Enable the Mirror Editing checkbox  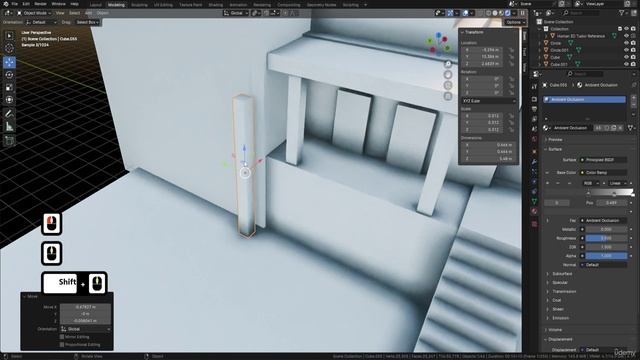tap(62, 337)
